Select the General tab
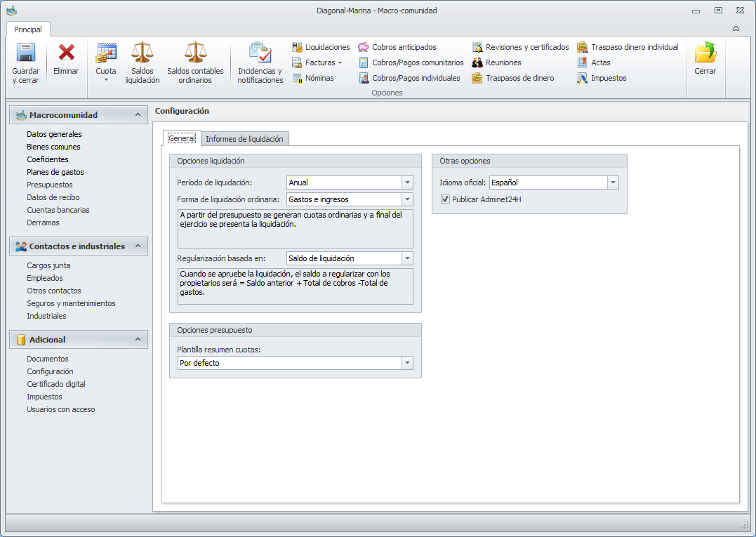Image resolution: width=756 pixels, height=537 pixels. [182, 138]
